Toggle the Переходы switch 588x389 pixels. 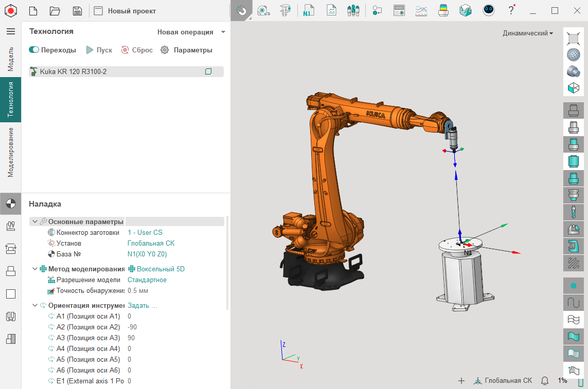point(34,50)
